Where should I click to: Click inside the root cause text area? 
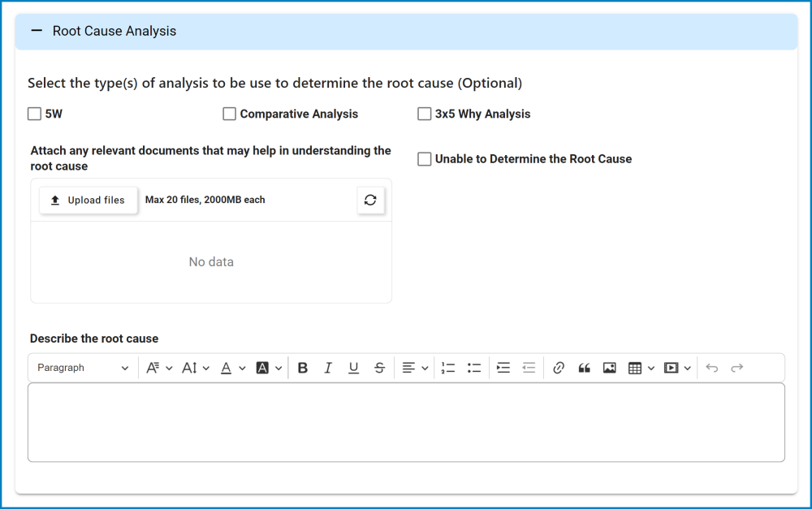(406, 422)
